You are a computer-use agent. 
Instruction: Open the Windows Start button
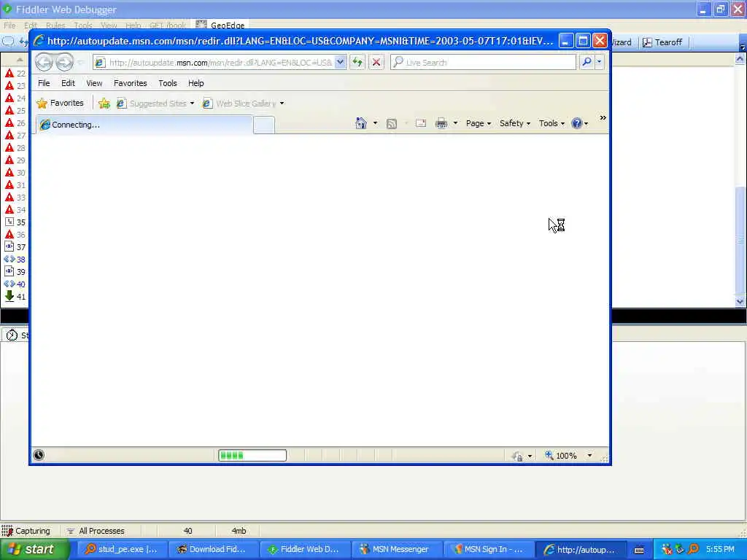pos(35,549)
